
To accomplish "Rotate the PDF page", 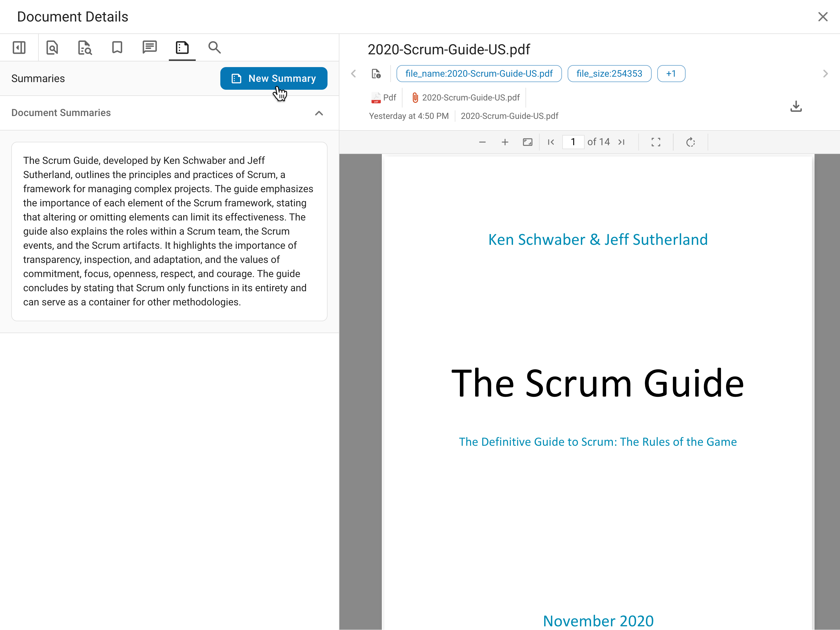I will (690, 142).
